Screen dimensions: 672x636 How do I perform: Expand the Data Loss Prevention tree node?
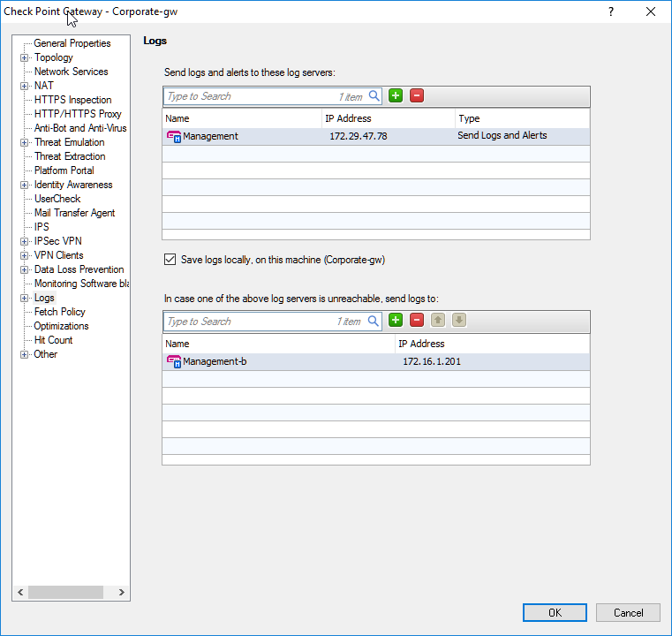[25, 270]
